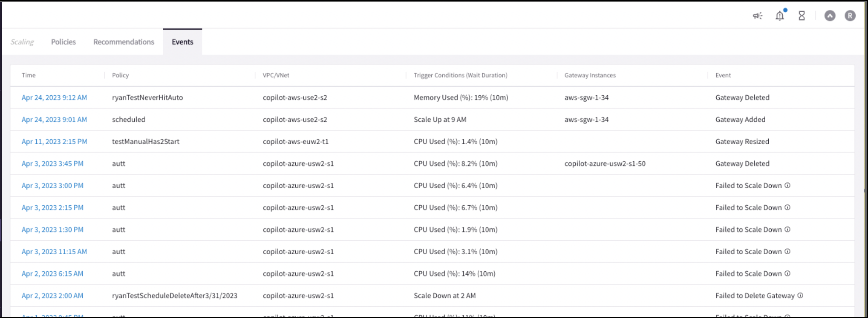Click info icon on Apr 3 2:15 PM event

pos(787,207)
